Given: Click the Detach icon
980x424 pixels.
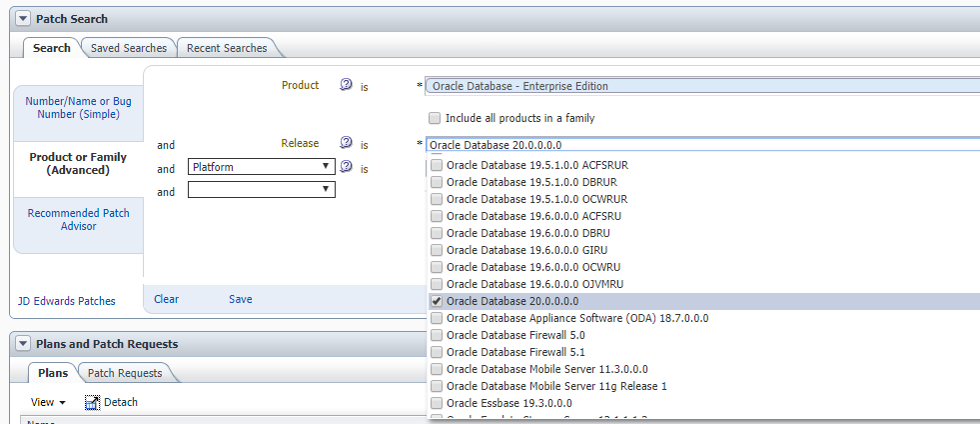Looking at the screenshot, I should [93, 403].
